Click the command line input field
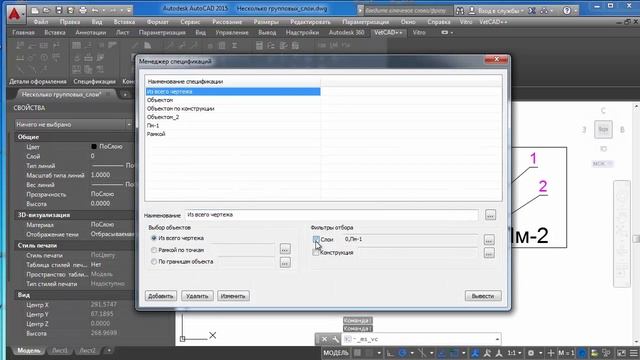Image resolution: width=640 pixels, height=360 pixels. (420, 339)
